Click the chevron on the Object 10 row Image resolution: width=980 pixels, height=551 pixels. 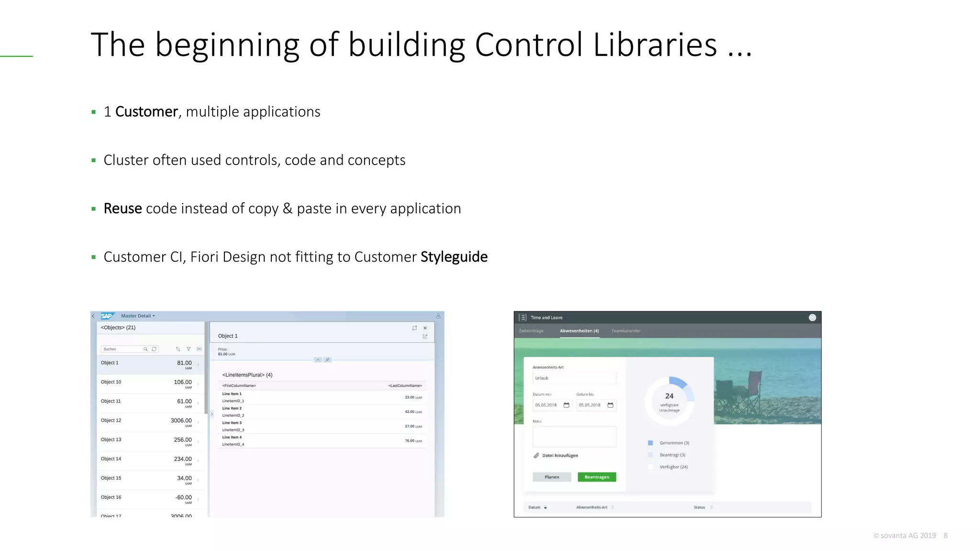(198, 384)
